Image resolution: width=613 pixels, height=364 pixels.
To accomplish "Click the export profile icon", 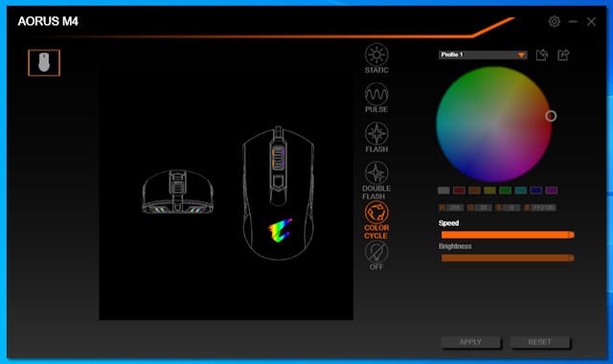I will pos(563,55).
